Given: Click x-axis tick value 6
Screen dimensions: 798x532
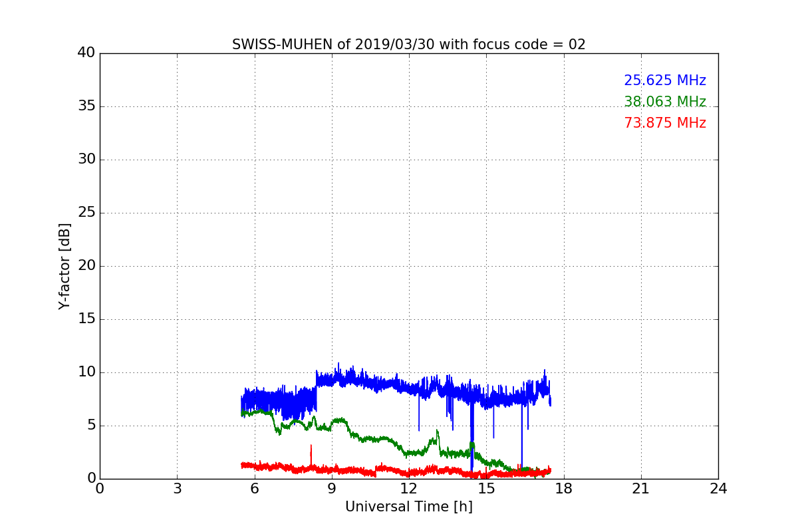Looking at the screenshot, I should (254, 489).
